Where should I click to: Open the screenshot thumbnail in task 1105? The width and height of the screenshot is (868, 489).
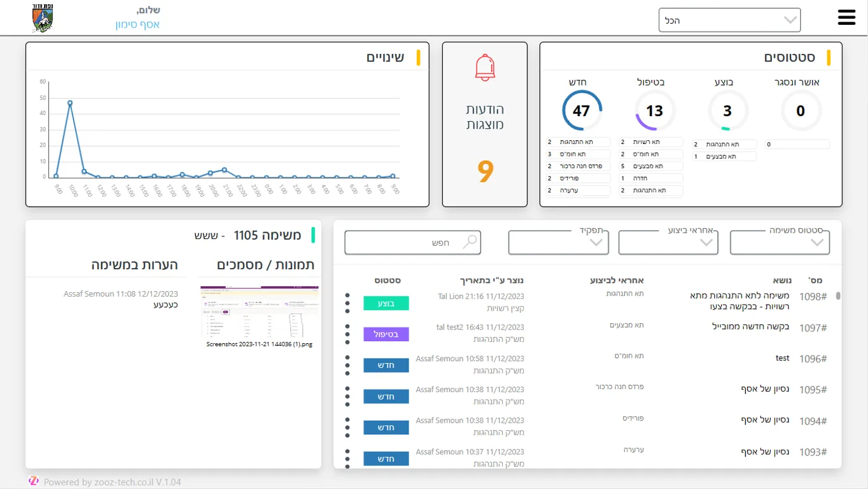pos(259,312)
